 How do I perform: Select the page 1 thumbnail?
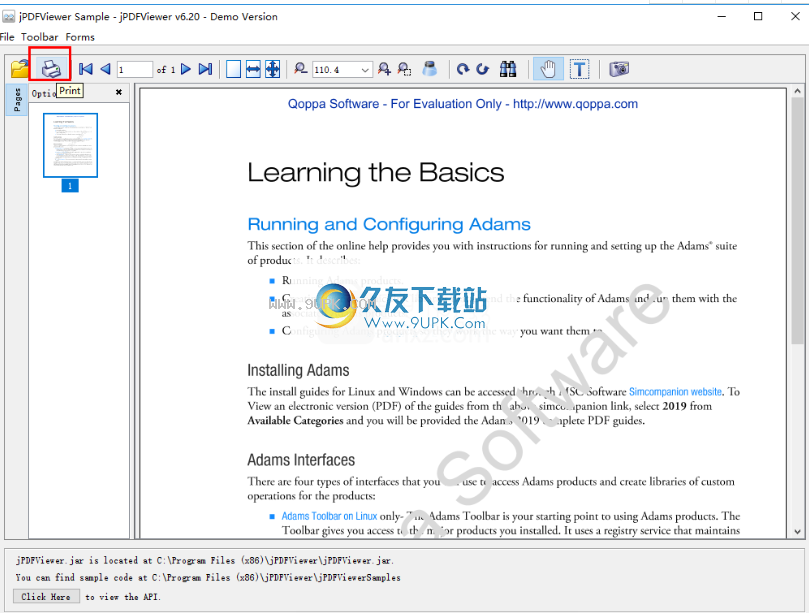[x=70, y=145]
